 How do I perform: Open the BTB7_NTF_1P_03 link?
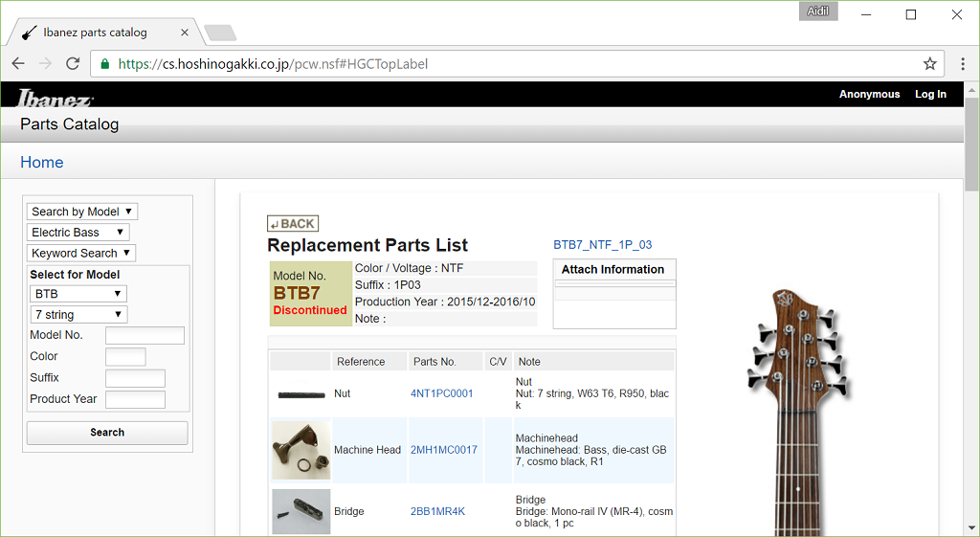(603, 245)
